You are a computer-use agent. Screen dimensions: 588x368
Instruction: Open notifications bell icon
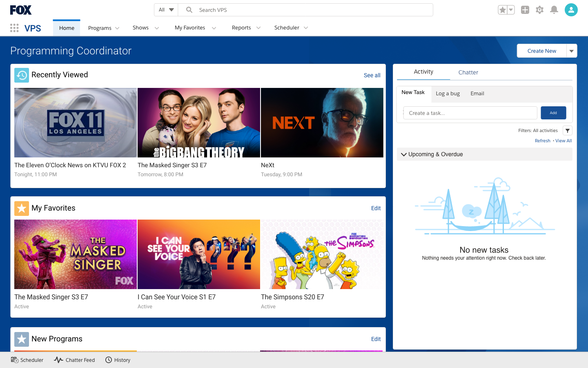[x=554, y=10]
